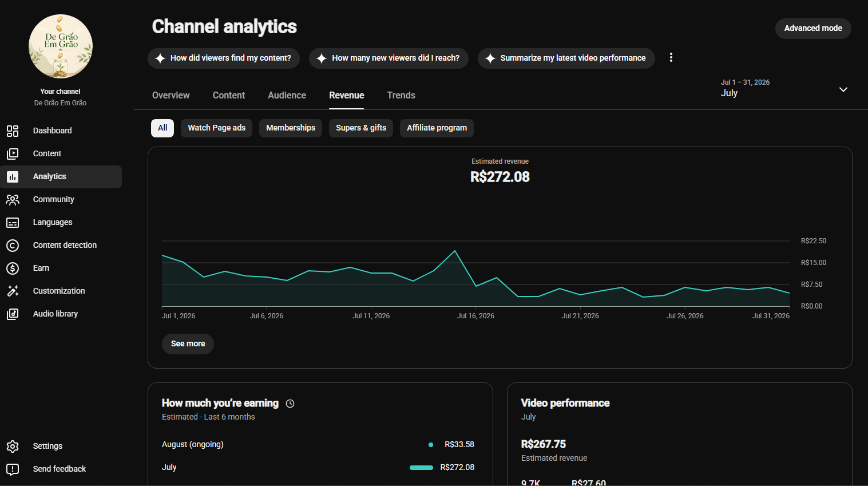This screenshot has height=486, width=868.
Task: Click the Content detection copyright icon
Action: click(13, 245)
